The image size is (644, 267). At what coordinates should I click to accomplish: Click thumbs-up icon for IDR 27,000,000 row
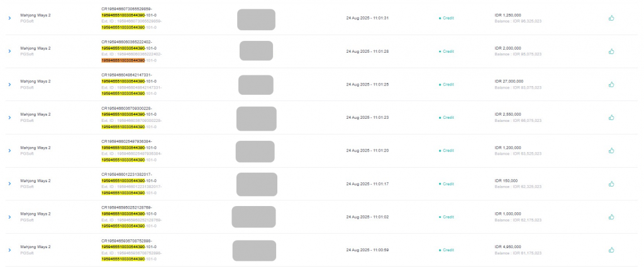pyautogui.click(x=611, y=84)
